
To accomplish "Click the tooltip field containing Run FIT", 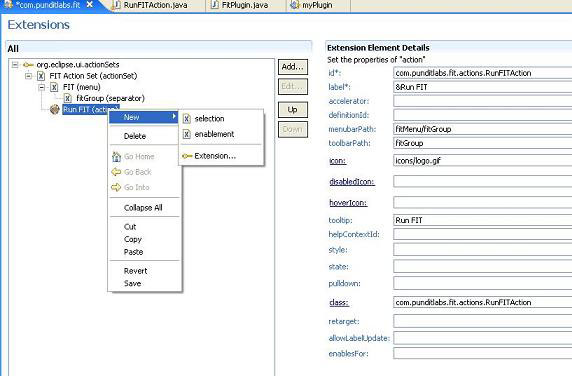I will click(x=482, y=220).
